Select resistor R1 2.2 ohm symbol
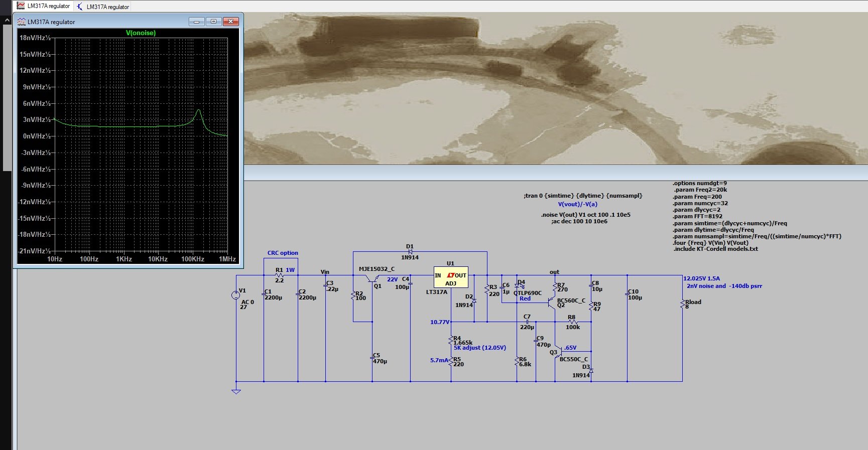This screenshot has width=868, height=450. coord(280,275)
